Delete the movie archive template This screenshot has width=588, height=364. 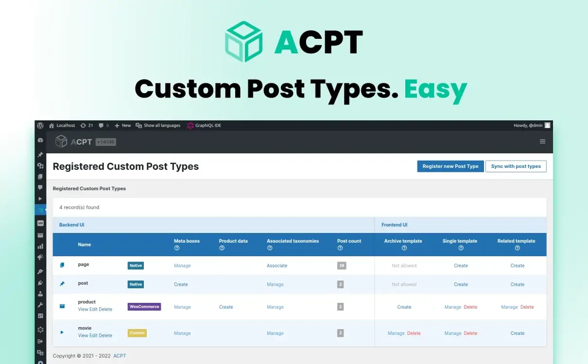414,333
